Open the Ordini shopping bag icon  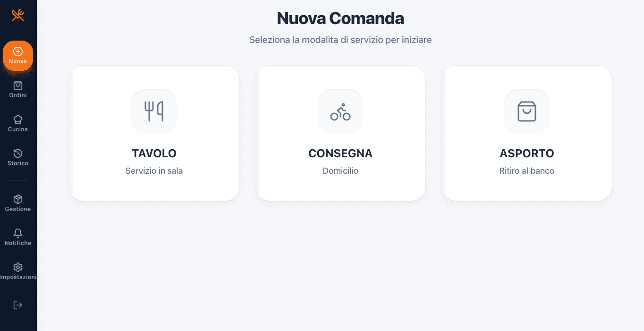(18, 85)
